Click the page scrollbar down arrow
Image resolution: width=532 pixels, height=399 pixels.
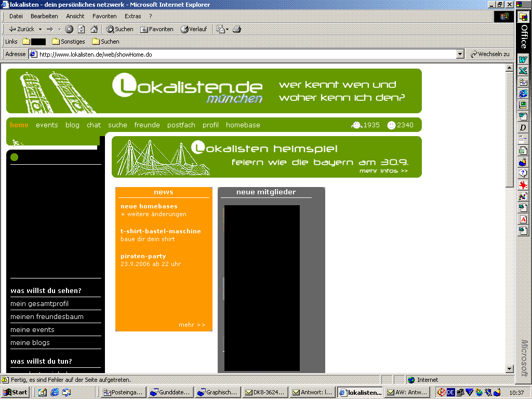[x=509, y=368]
